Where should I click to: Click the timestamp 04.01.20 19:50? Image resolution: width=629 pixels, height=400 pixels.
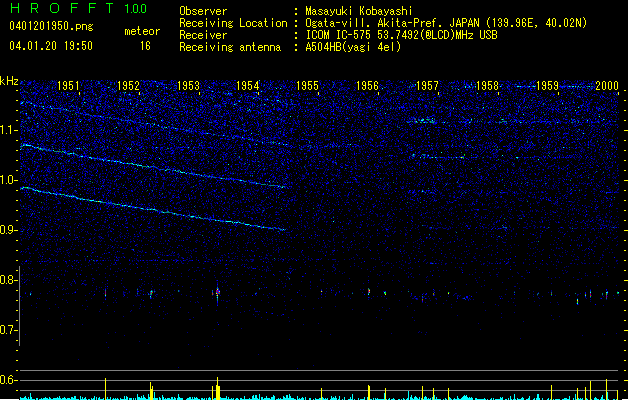click(51, 46)
